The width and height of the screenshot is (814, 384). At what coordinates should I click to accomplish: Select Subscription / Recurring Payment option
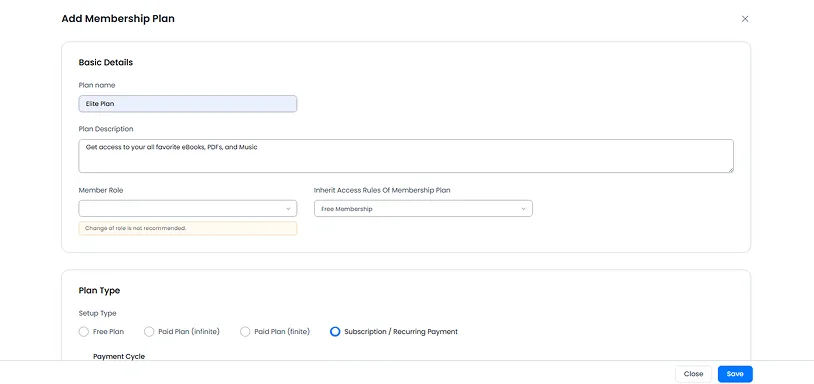click(335, 332)
